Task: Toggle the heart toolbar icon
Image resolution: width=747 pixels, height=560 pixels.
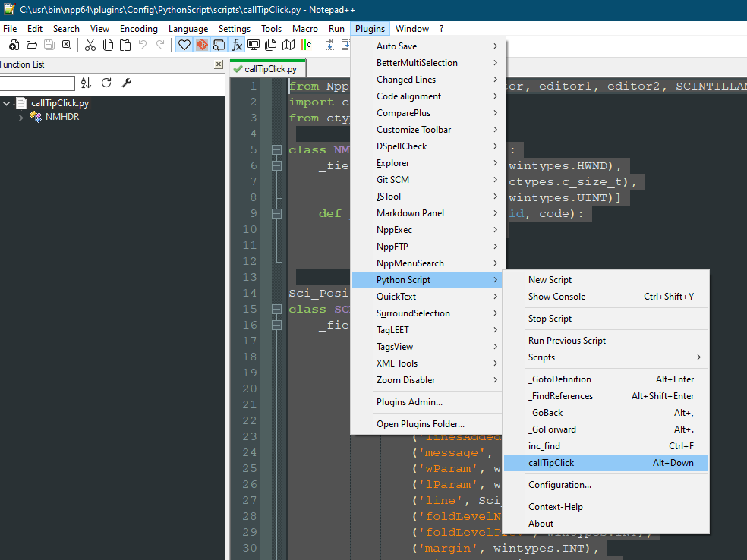Action: coord(184,46)
